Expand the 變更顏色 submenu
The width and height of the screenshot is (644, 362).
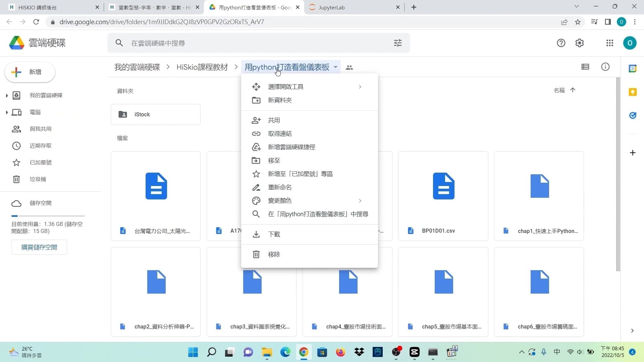[x=360, y=200]
